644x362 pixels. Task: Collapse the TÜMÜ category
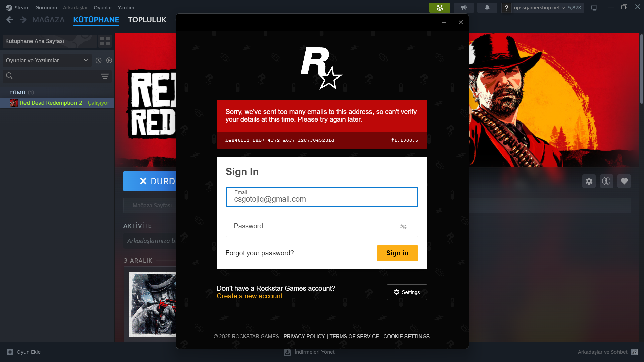[x=5, y=92]
